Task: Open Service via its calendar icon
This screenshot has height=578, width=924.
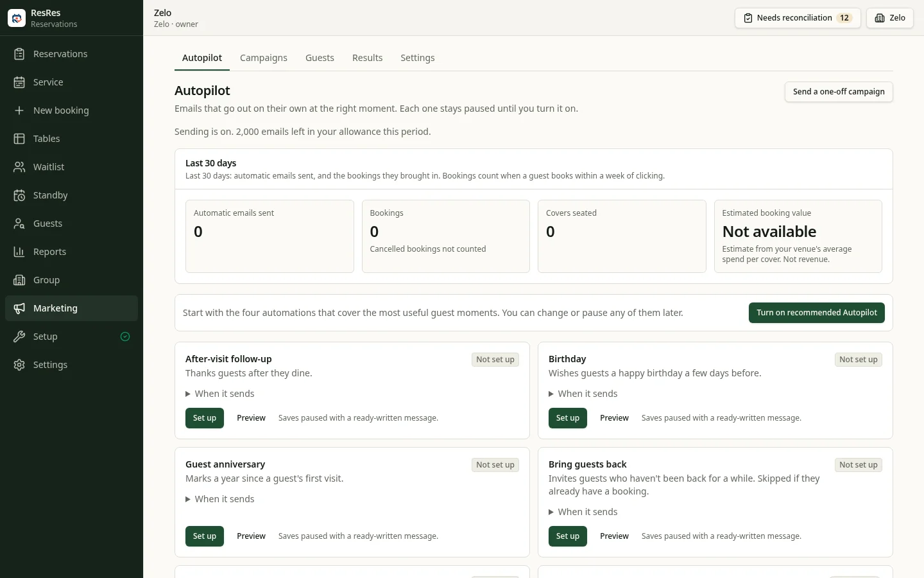Action: click(x=19, y=82)
